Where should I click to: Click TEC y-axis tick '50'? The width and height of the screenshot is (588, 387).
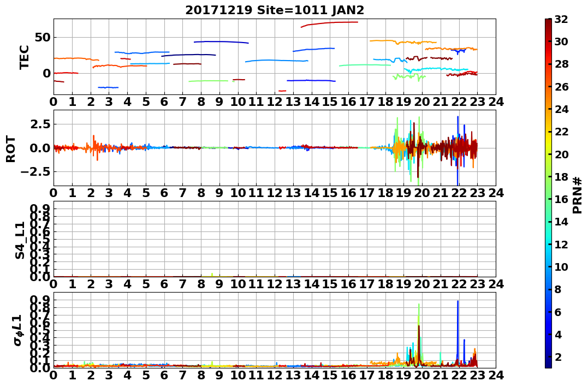click(x=43, y=38)
